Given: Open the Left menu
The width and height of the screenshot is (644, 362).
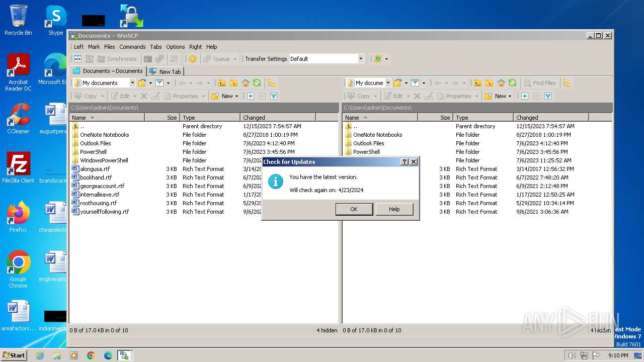Looking at the screenshot, I should pyautogui.click(x=79, y=47).
